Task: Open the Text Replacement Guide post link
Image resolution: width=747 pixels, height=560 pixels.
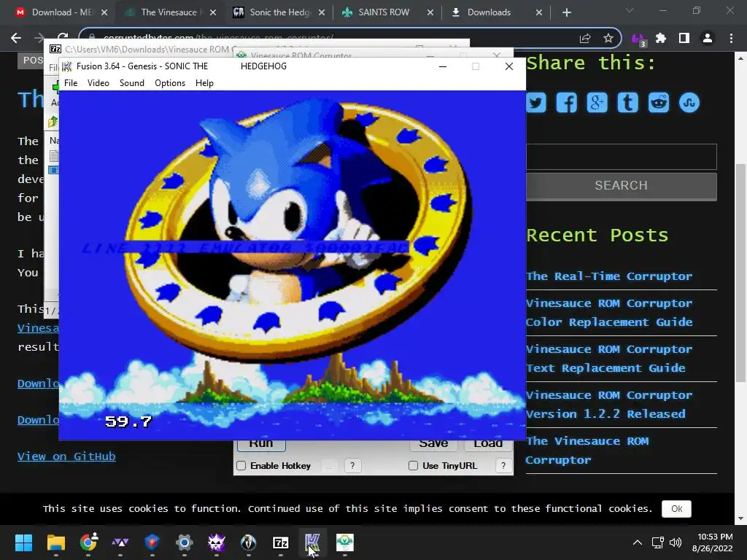Action: coord(609,359)
